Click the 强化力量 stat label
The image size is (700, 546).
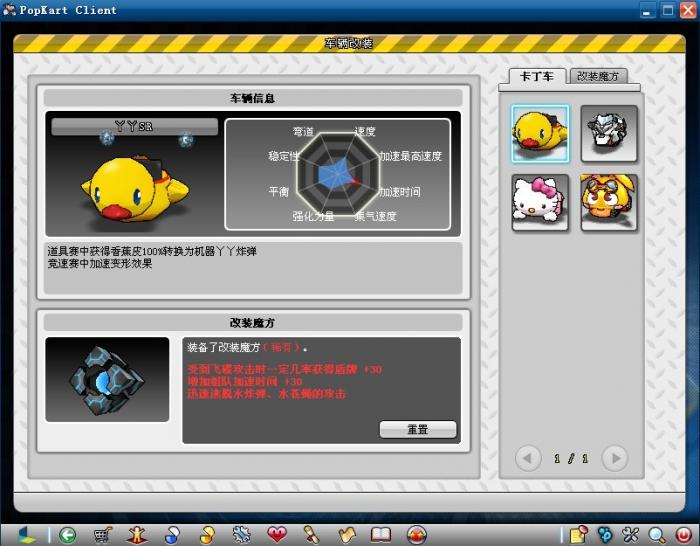click(x=313, y=216)
